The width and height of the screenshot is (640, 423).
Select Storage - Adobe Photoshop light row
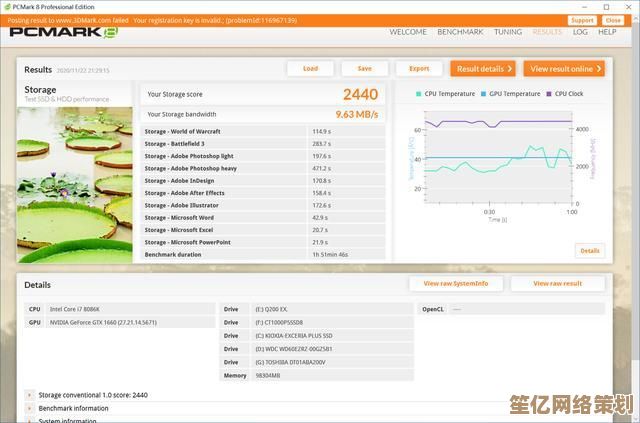tap(263, 156)
